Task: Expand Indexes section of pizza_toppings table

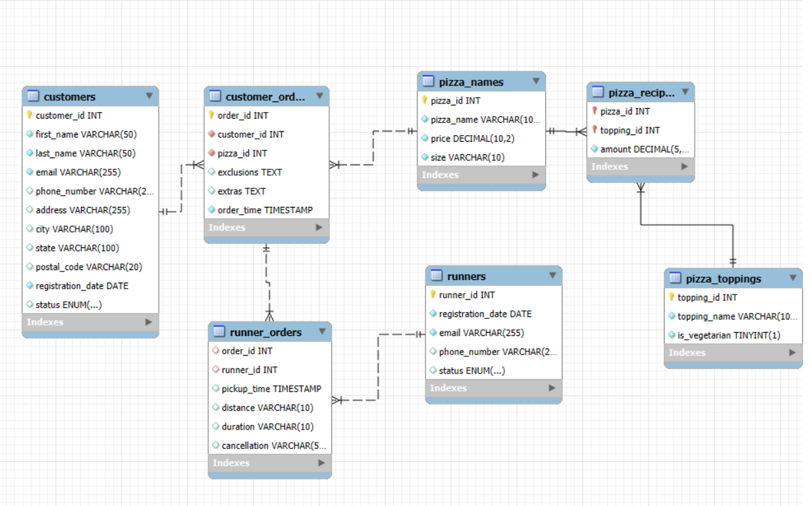Action: [792, 352]
